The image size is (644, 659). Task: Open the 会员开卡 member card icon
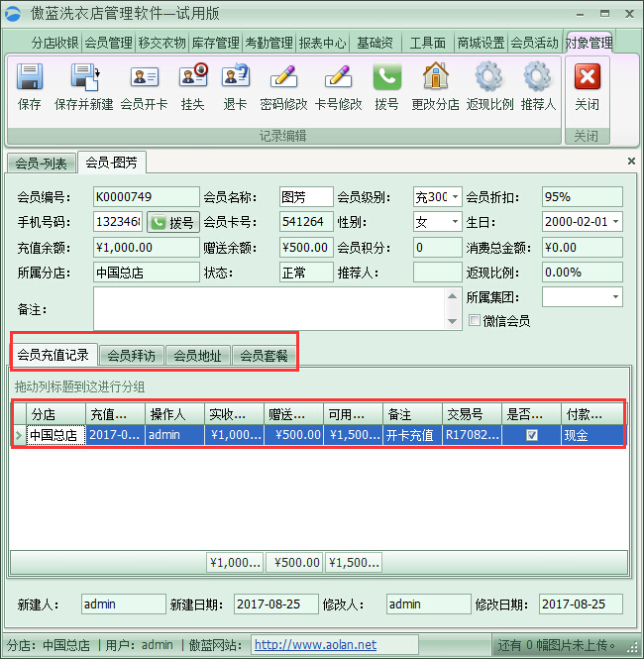pos(144,78)
